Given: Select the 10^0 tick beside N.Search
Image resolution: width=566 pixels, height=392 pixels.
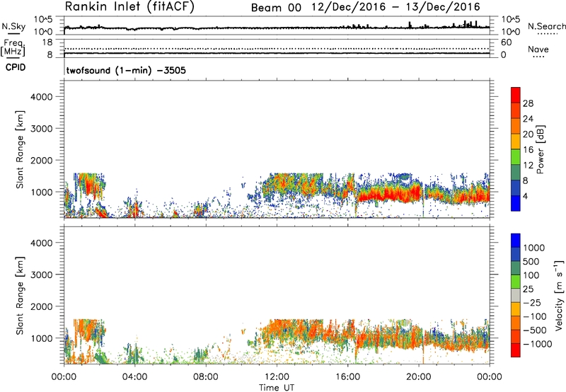Looking at the screenshot, I should point(510,32).
